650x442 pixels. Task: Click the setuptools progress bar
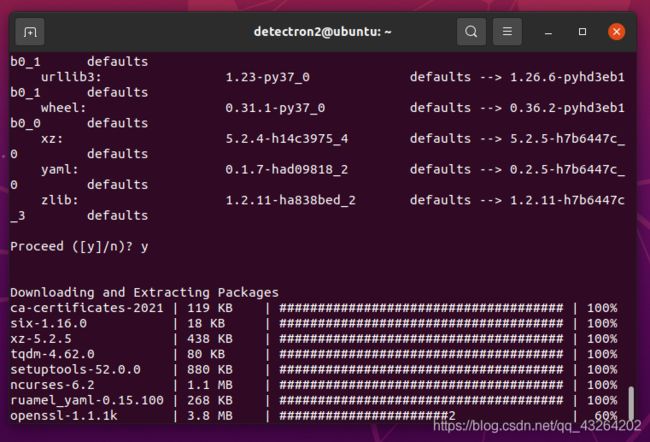[421, 369]
